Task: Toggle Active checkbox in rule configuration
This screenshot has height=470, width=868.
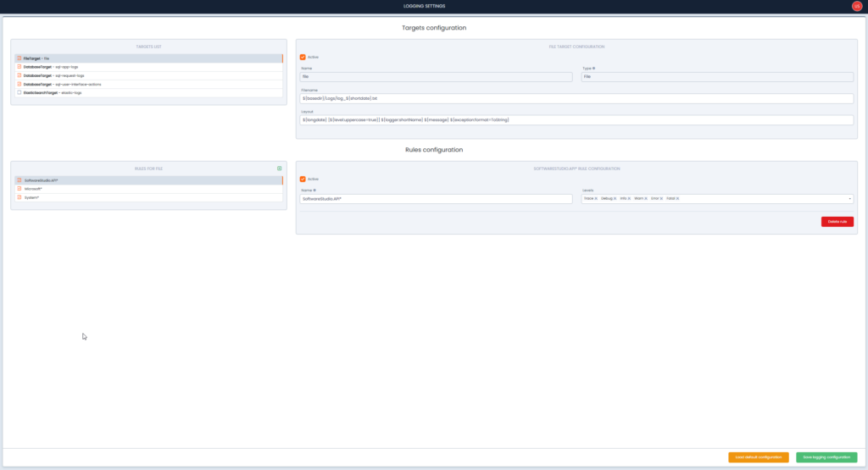Action: coord(303,179)
